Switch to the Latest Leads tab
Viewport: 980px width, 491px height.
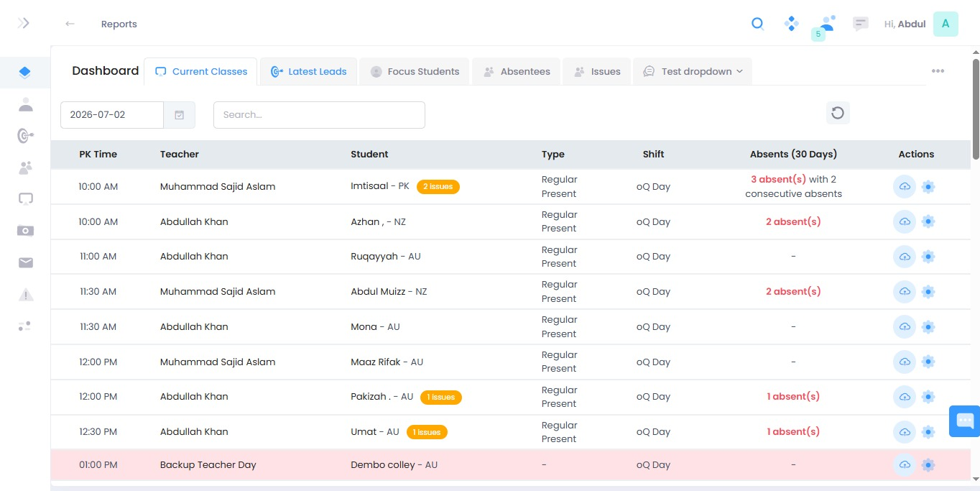(308, 71)
